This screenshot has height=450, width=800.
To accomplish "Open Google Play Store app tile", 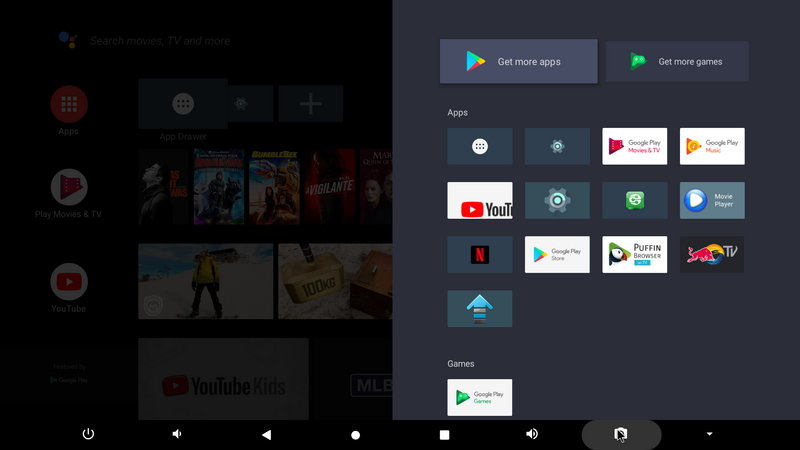I will (x=557, y=255).
